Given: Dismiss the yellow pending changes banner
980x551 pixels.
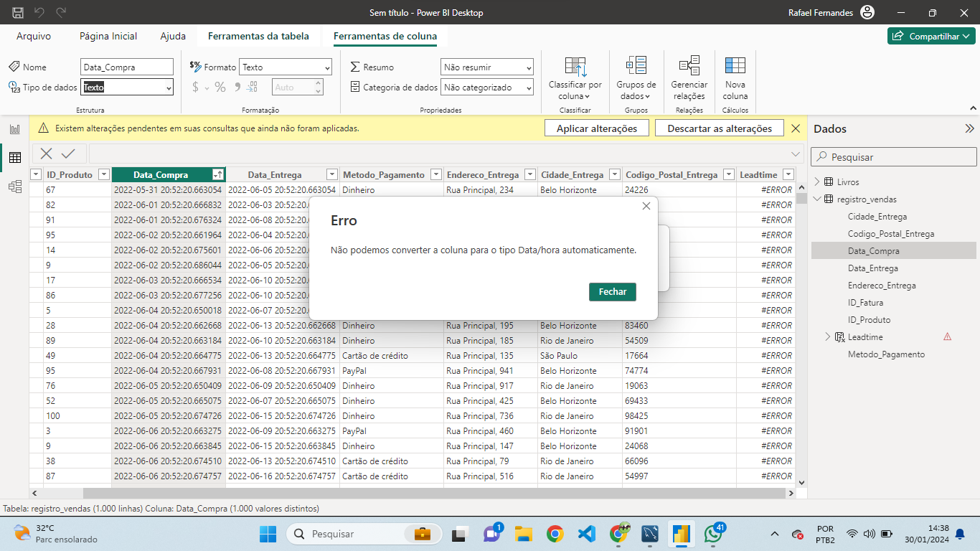Looking at the screenshot, I should [x=795, y=128].
